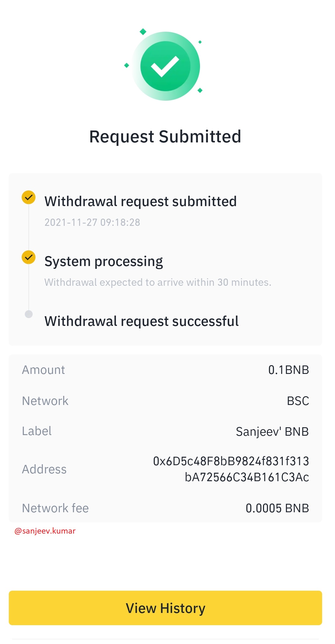Click the yellow check beside Withdrawal request submitted

tap(29, 197)
